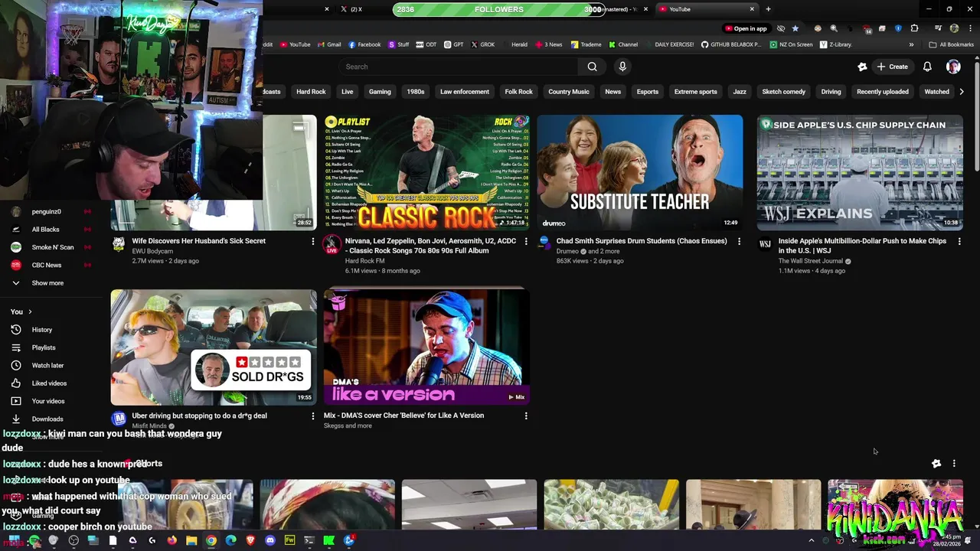Open options menu for DMA'S mix
Viewport: 980px width, 551px height.
[526, 416]
